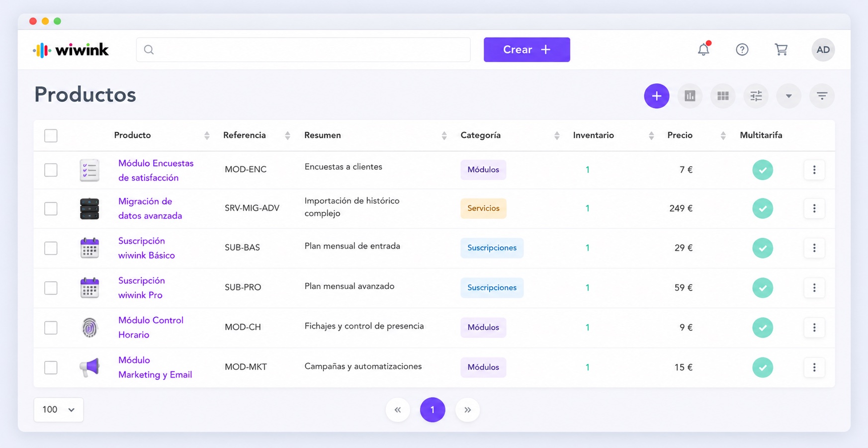Viewport: 868px width, 448px height.
Task: Select the Módulo Marketing y Email checkbox
Action: pyautogui.click(x=51, y=367)
